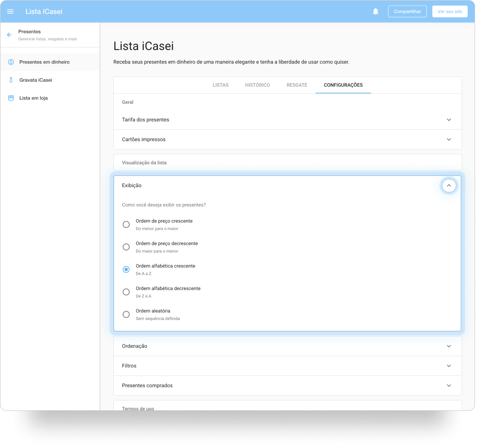Open the hamburger menu
This screenshot has width=477, height=448.
(10, 11)
